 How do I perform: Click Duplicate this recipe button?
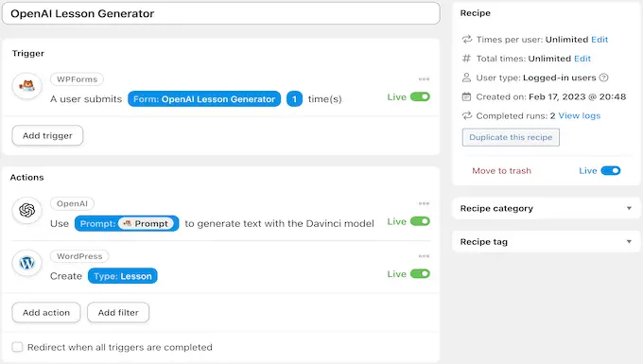tap(511, 137)
